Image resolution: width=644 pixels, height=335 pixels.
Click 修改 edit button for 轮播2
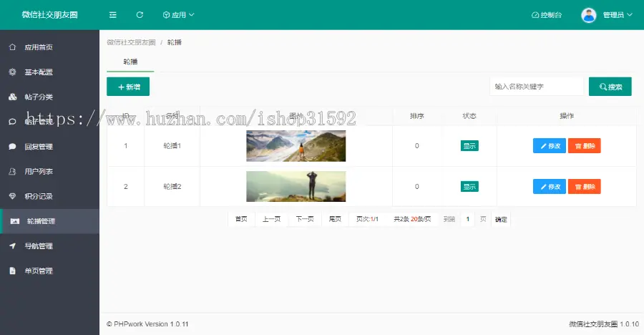tap(550, 187)
